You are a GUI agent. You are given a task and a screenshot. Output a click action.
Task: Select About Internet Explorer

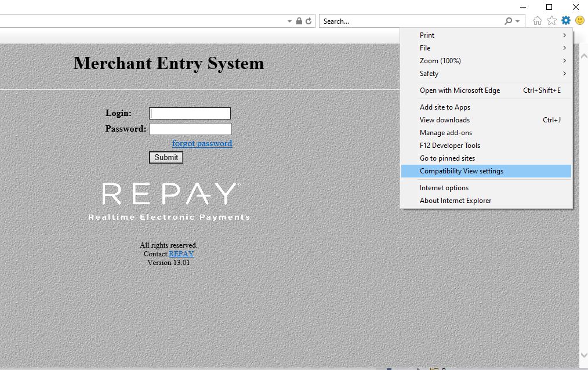click(486, 201)
